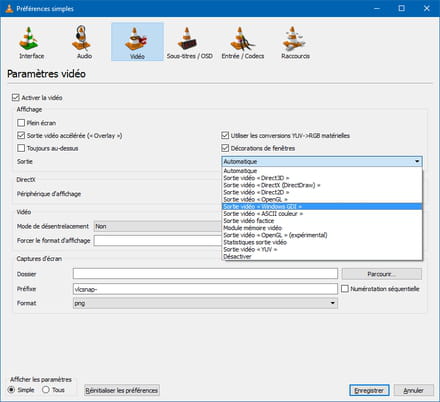Click Réinitialiser les préférences button
Image resolution: width=440 pixels, height=402 pixels.
122,390
